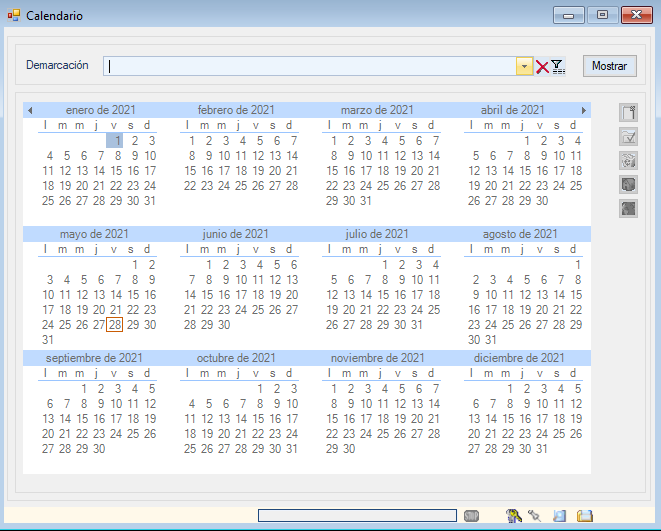Click the "enero de 2021" month header
Viewport: 661px width, 531px height.
point(100,110)
